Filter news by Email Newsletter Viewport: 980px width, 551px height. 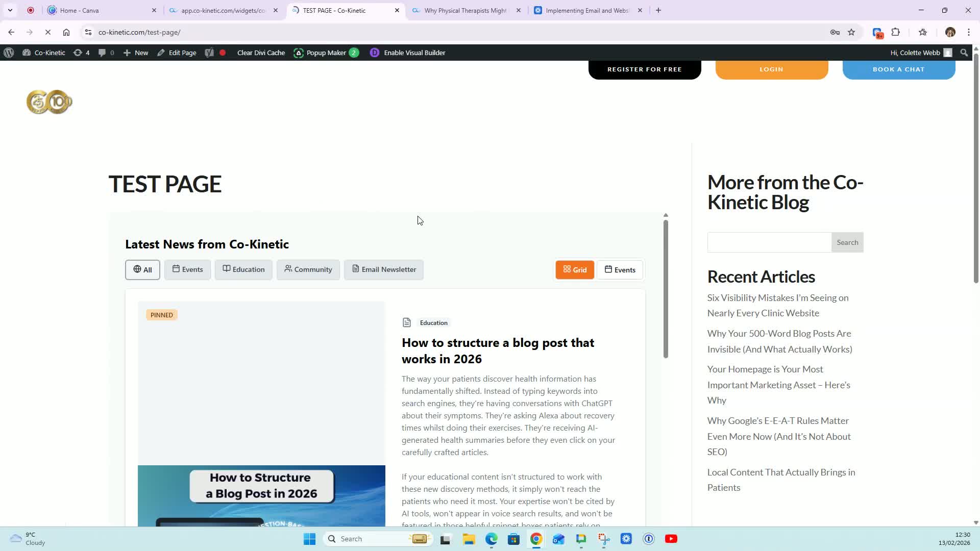click(x=384, y=269)
